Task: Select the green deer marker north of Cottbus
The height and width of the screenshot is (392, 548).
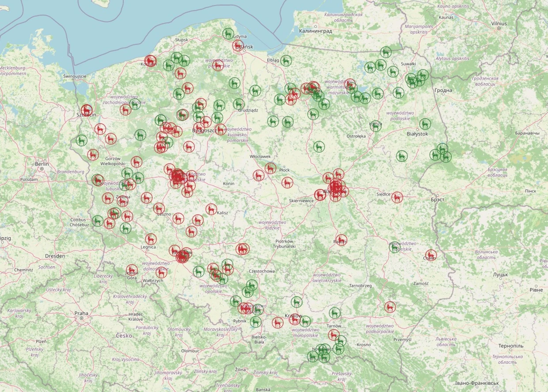Action: [x=98, y=221]
